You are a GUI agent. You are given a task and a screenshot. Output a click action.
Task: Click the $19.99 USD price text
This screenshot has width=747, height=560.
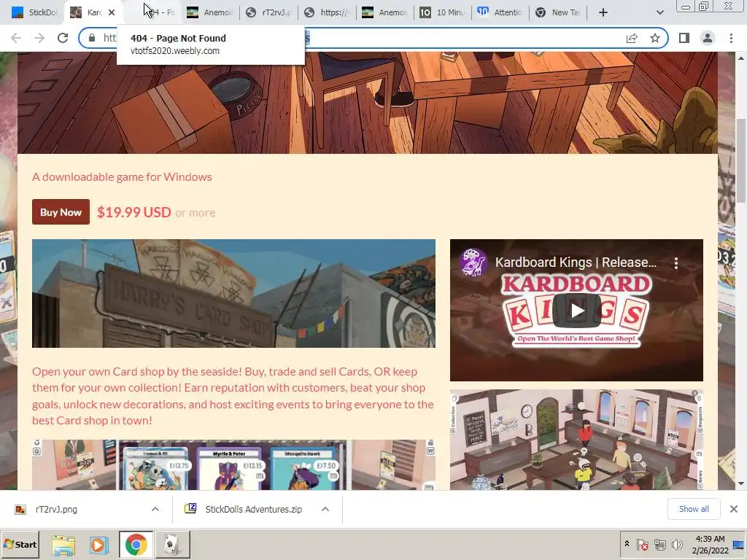point(134,212)
